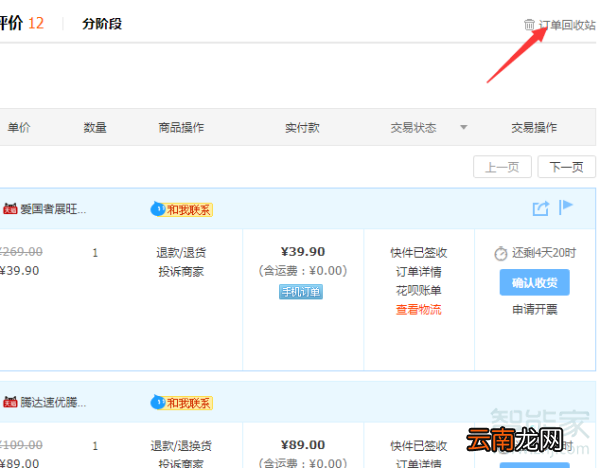Click the 实付款 column header
This screenshot has height=468, width=600.
(x=302, y=127)
